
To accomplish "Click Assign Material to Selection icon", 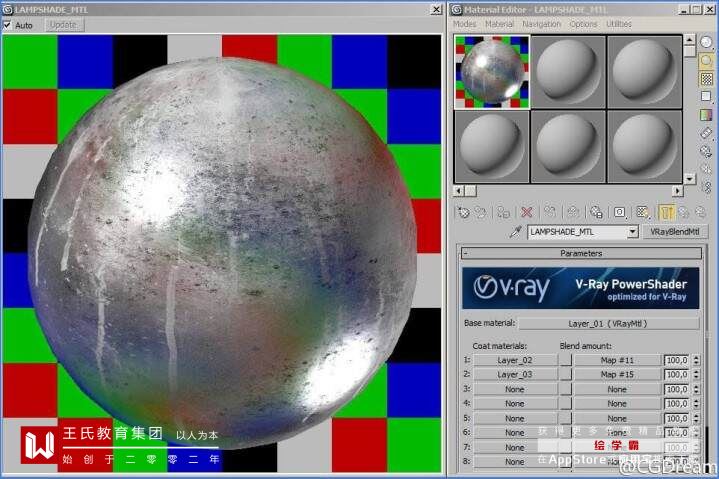I will click(503, 212).
